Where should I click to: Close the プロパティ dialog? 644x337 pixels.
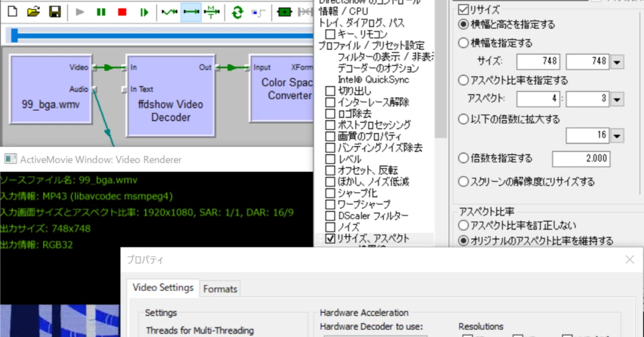tap(629, 260)
